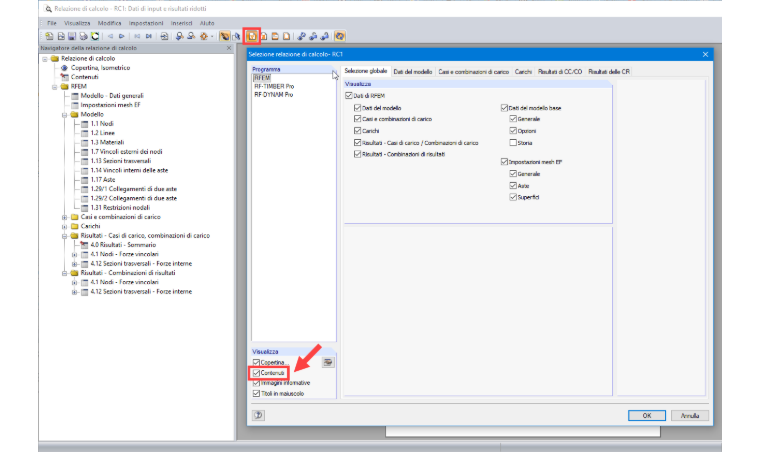Collapse the RFEM tree node
This screenshot has height=452, width=760.
tap(54, 87)
